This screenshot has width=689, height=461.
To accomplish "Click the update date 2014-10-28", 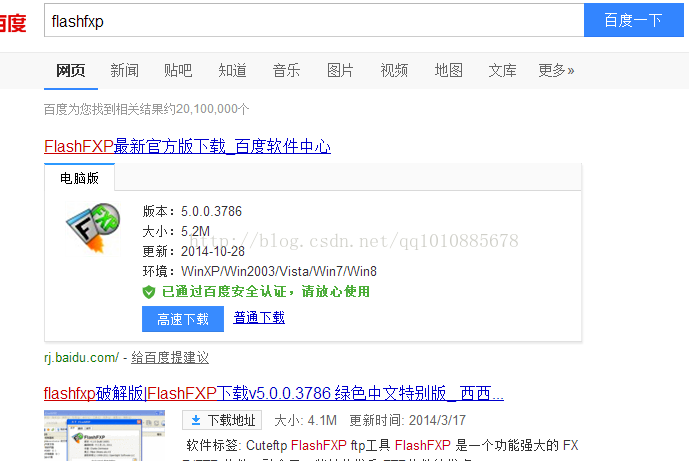I will [213, 251].
